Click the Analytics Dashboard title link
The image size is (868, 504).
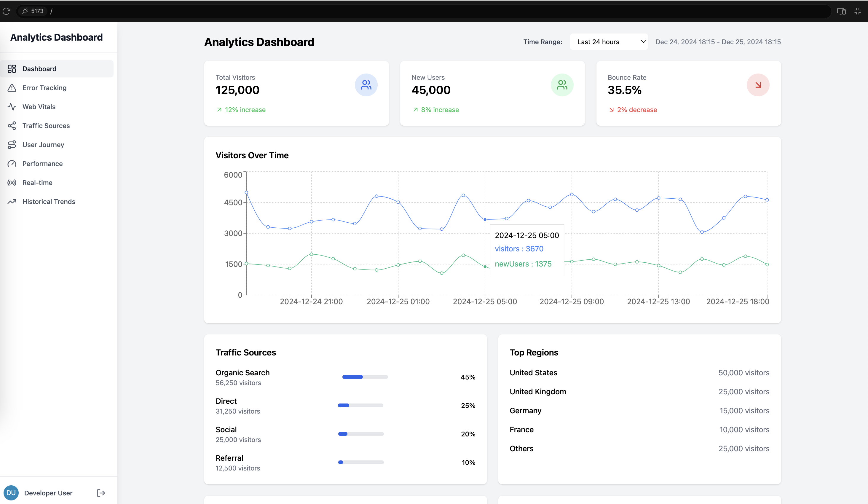pos(56,37)
